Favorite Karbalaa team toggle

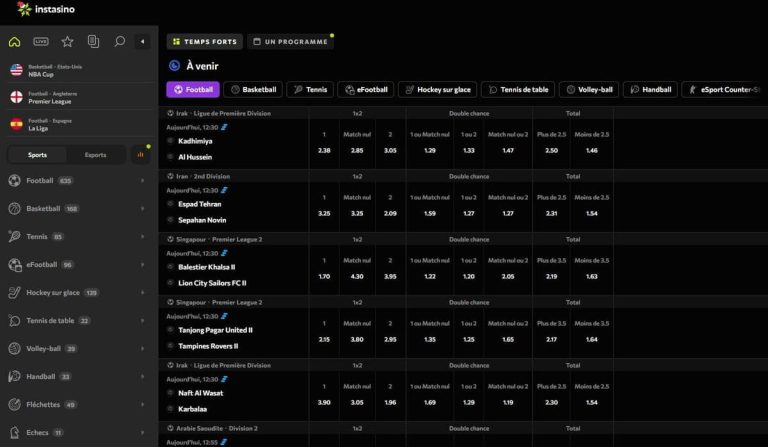(x=170, y=409)
